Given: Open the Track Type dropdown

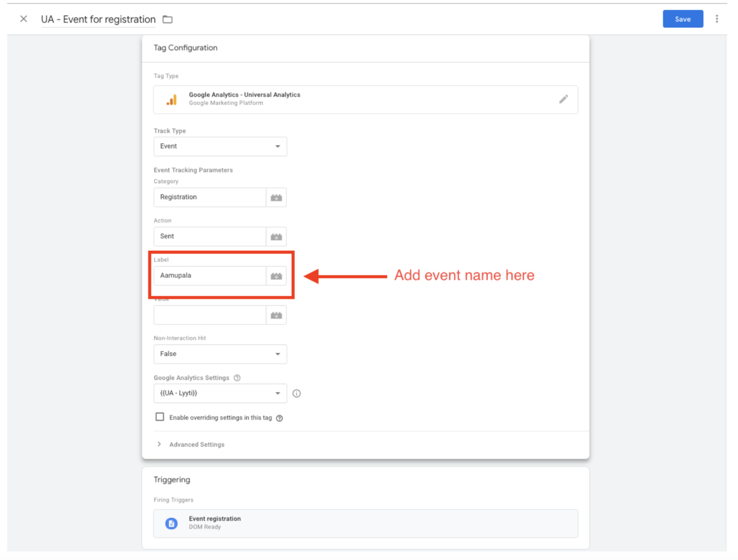Looking at the screenshot, I should pos(220,146).
